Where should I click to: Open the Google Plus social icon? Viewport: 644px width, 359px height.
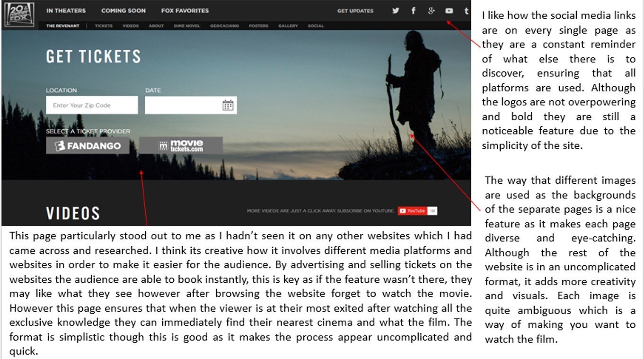click(431, 10)
